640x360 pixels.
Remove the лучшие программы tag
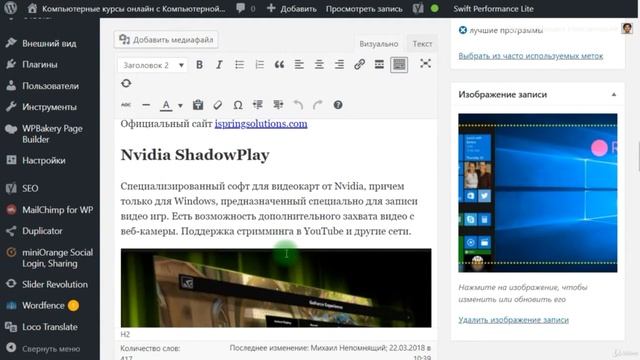(462, 30)
